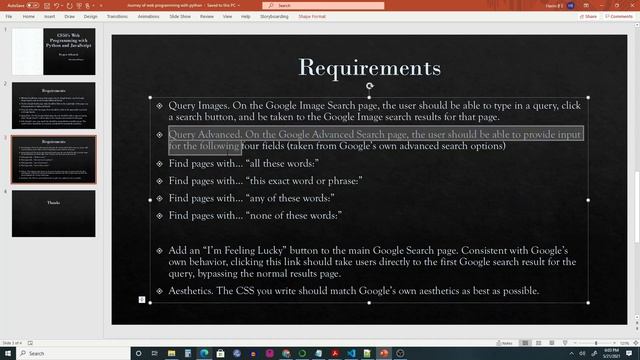Switch to the Slide Show ribbon tab
The image size is (640, 360).
tap(180, 17)
